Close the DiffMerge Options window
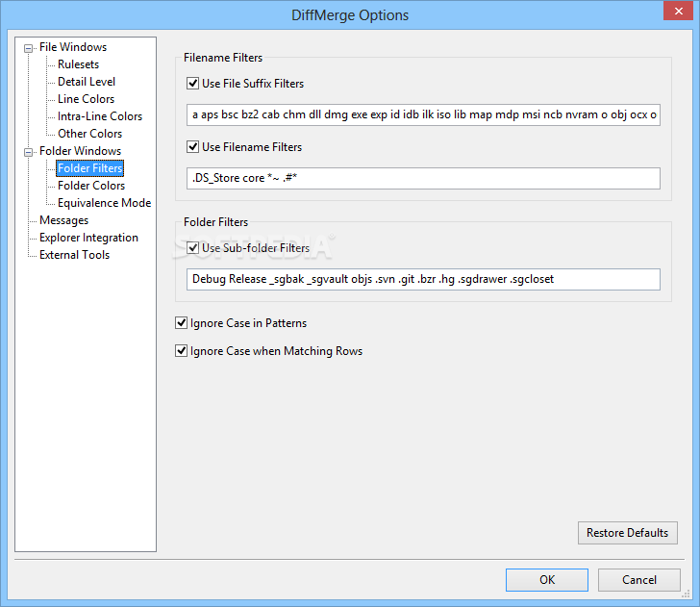The height and width of the screenshot is (607, 700). click(678, 11)
